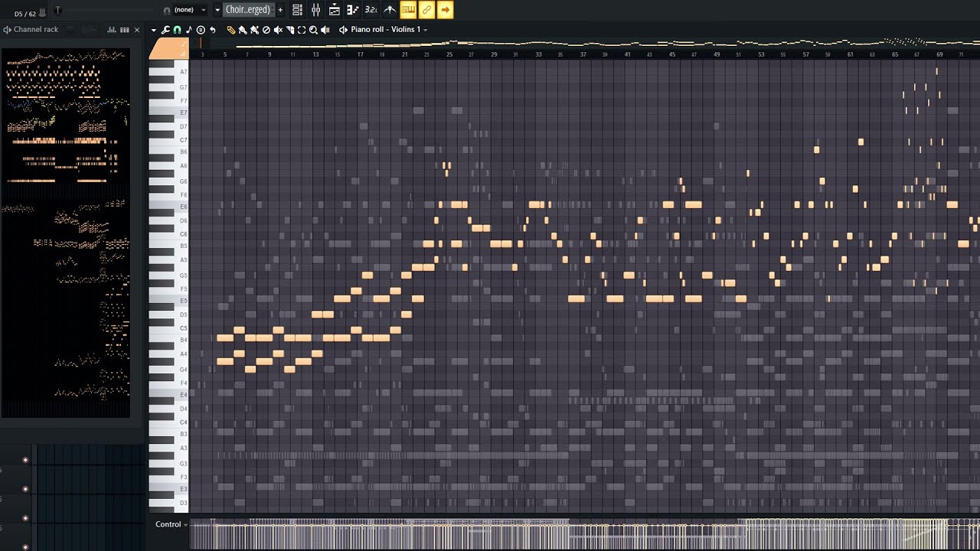Toggle the yellow link button
The width and height of the screenshot is (980, 551).
(426, 10)
